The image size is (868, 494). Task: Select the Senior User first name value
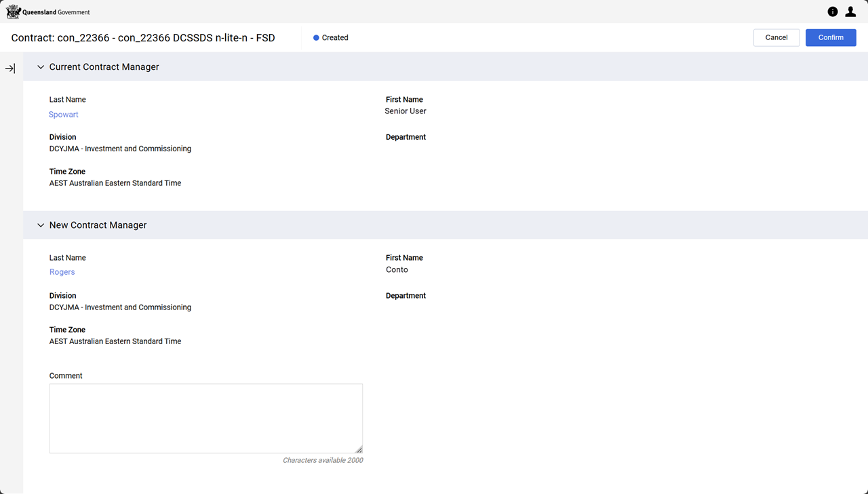coord(406,111)
